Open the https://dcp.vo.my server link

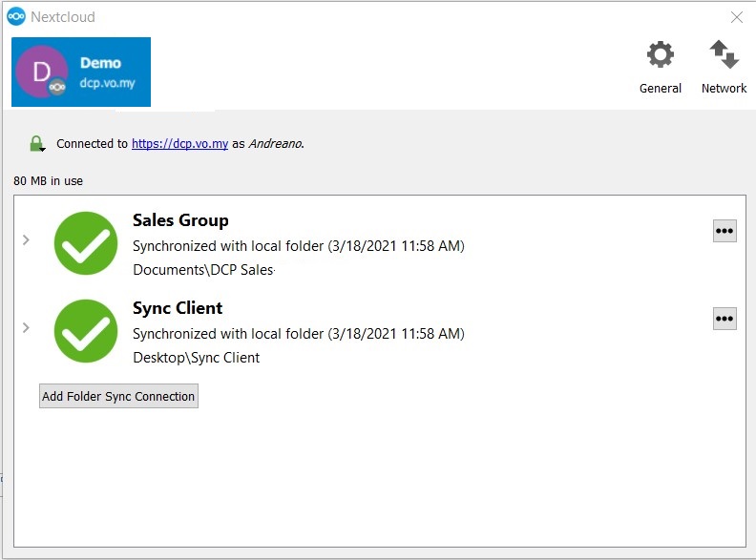tap(179, 144)
